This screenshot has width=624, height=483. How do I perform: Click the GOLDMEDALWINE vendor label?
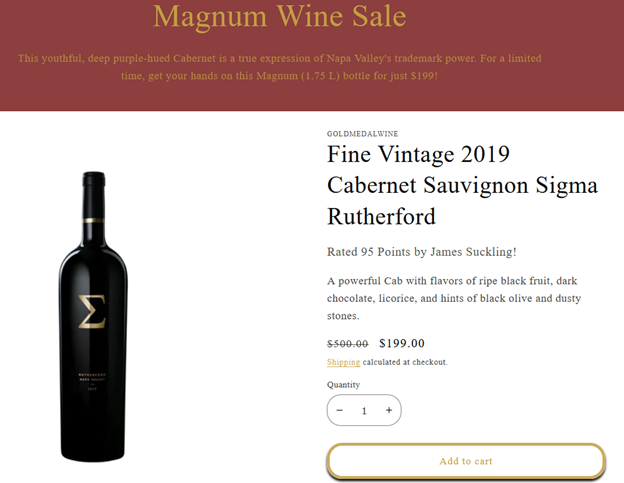[362, 133]
